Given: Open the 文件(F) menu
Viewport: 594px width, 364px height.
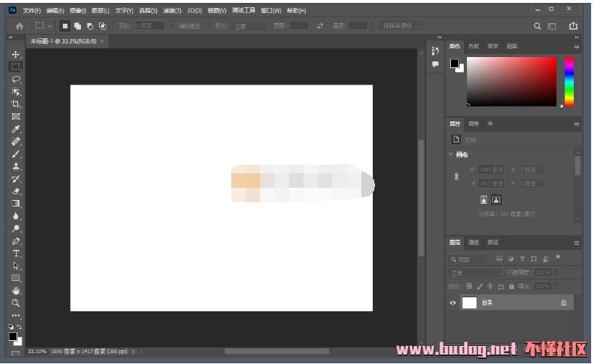Looking at the screenshot, I should pos(32,11).
